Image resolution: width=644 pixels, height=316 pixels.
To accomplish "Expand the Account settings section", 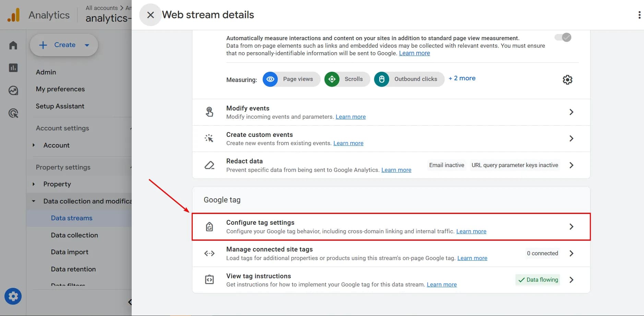I will (x=62, y=128).
